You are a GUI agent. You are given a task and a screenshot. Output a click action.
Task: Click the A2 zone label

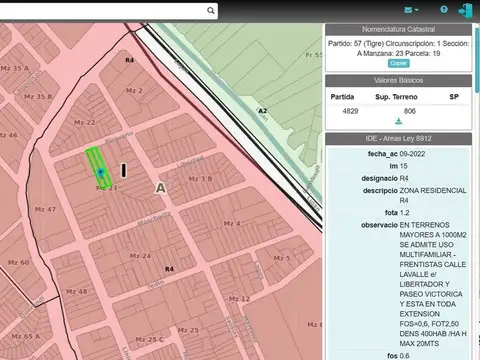point(263,111)
